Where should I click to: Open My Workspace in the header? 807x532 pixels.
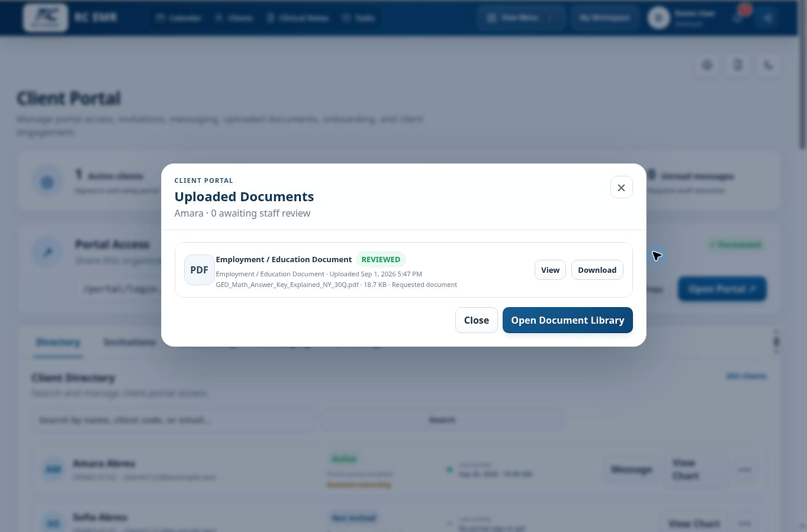(605, 18)
